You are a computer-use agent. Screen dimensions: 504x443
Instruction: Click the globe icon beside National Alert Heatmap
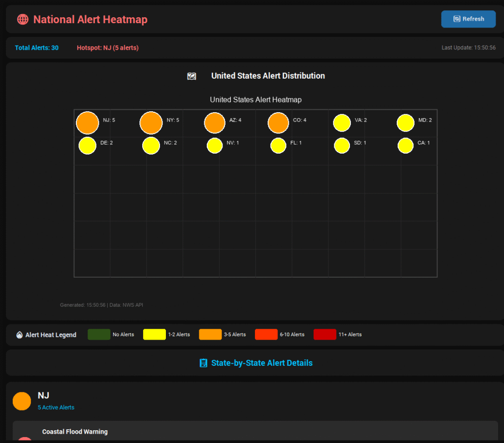click(x=23, y=20)
